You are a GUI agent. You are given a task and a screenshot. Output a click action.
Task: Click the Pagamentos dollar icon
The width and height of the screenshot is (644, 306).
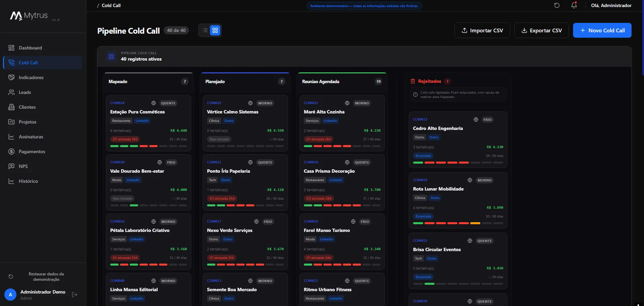(x=11, y=151)
